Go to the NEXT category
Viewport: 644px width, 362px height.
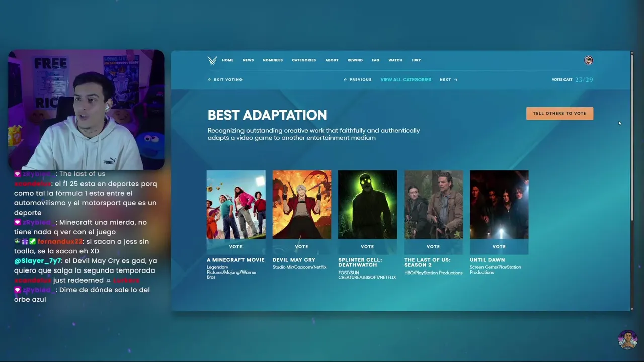[448, 80]
